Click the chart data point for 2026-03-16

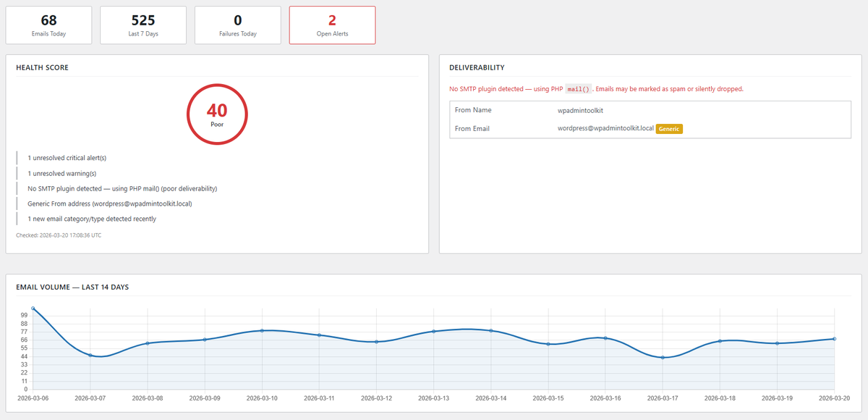605,338
